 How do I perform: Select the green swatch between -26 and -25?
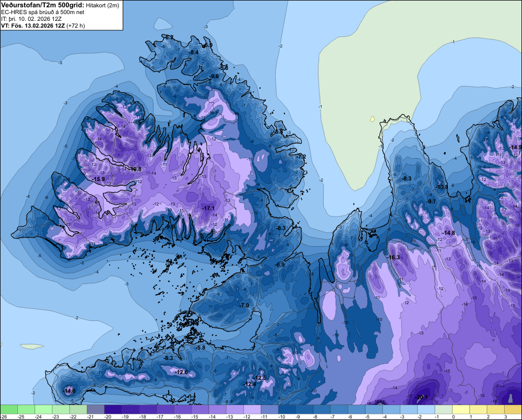[9, 410]
